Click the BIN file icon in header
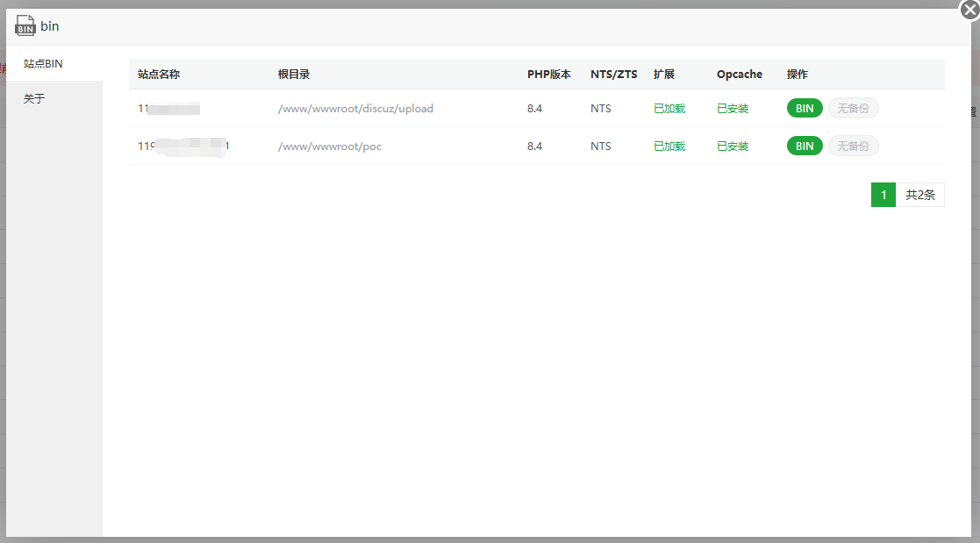 point(25,25)
